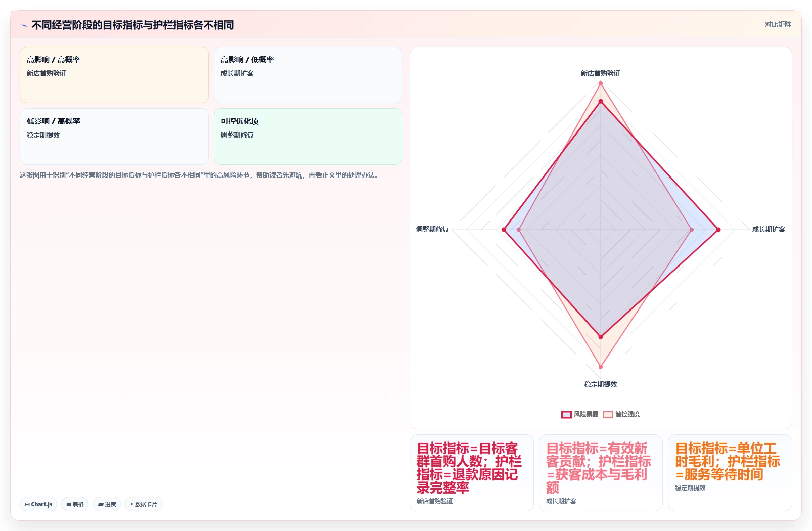Viewport: 812px width, 531px height.
Task: Select the 低影响 / 高概率 matrix card
Action: [x=114, y=137]
